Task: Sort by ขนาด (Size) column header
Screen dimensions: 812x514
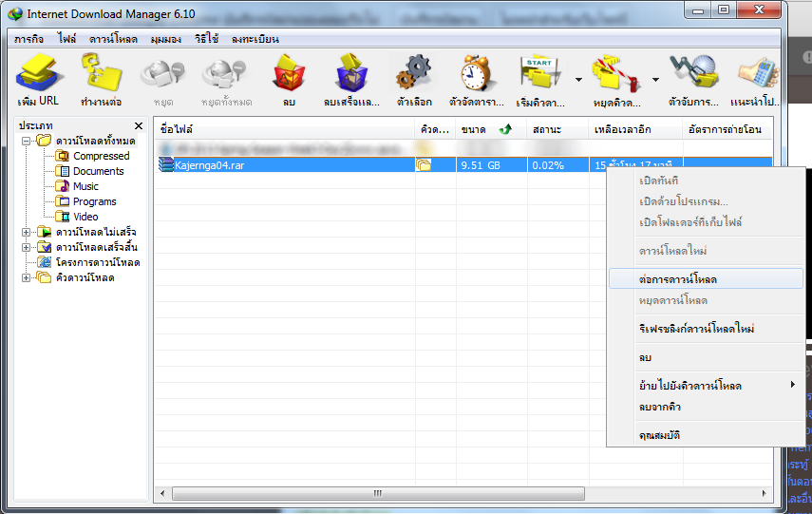Action: [491, 129]
